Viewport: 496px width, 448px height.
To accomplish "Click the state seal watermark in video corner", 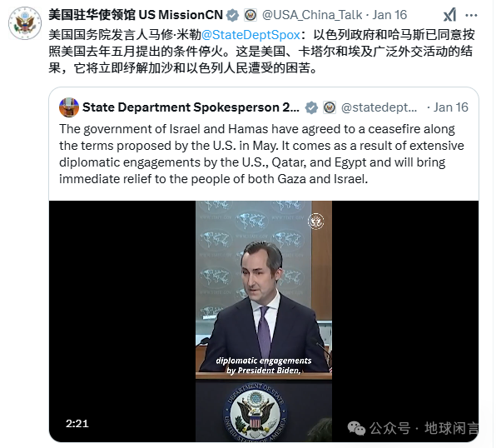I will click(315, 221).
